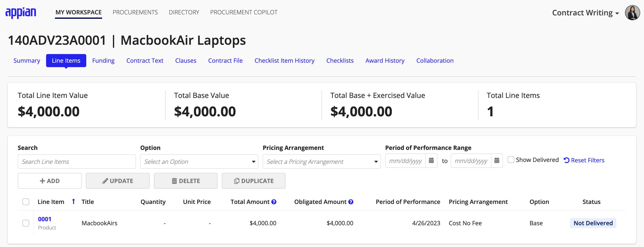Image resolution: width=644 pixels, height=247 pixels.
Task: Sort by the Line Item column header
Action: (x=51, y=202)
